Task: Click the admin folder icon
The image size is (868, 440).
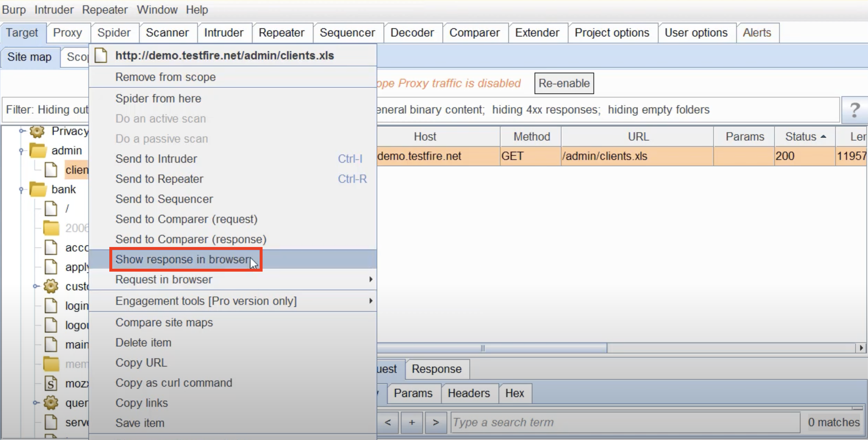Action: point(38,150)
